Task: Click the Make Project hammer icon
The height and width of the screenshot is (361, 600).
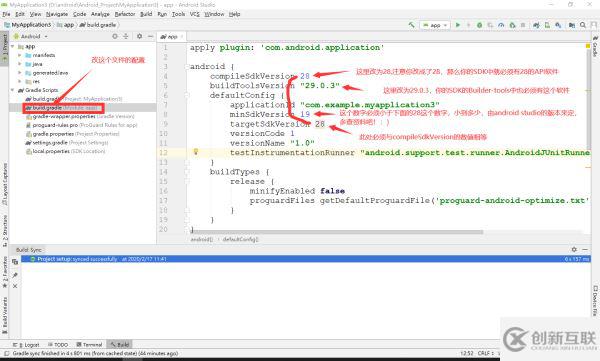Action: coord(412,25)
